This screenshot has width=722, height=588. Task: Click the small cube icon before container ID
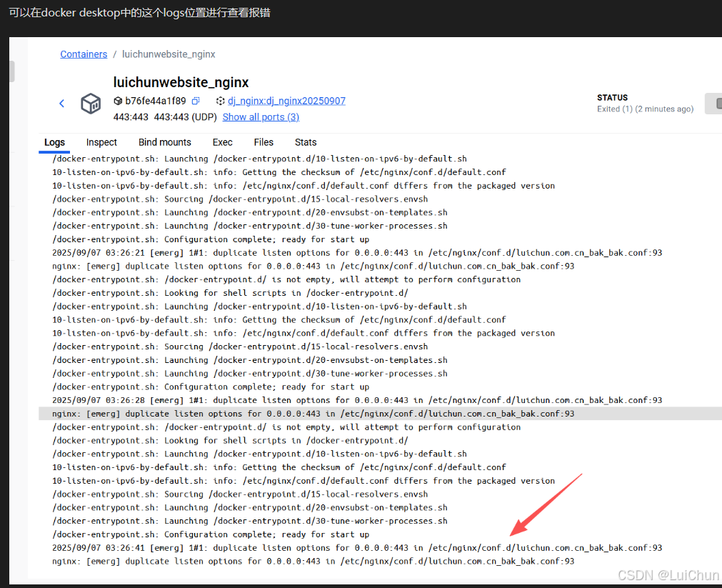pyautogui.click(x=118, y=101)
